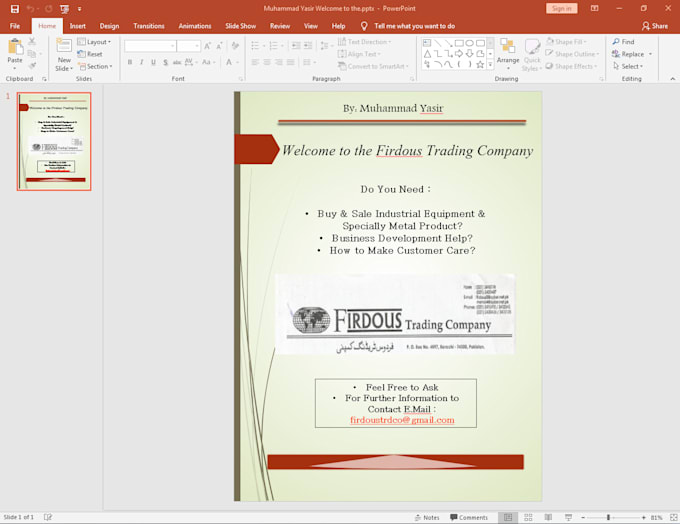This screenshot has height=524, width=680.
Task: Open Quick Styles gallery
Action: tap(532, 55)
